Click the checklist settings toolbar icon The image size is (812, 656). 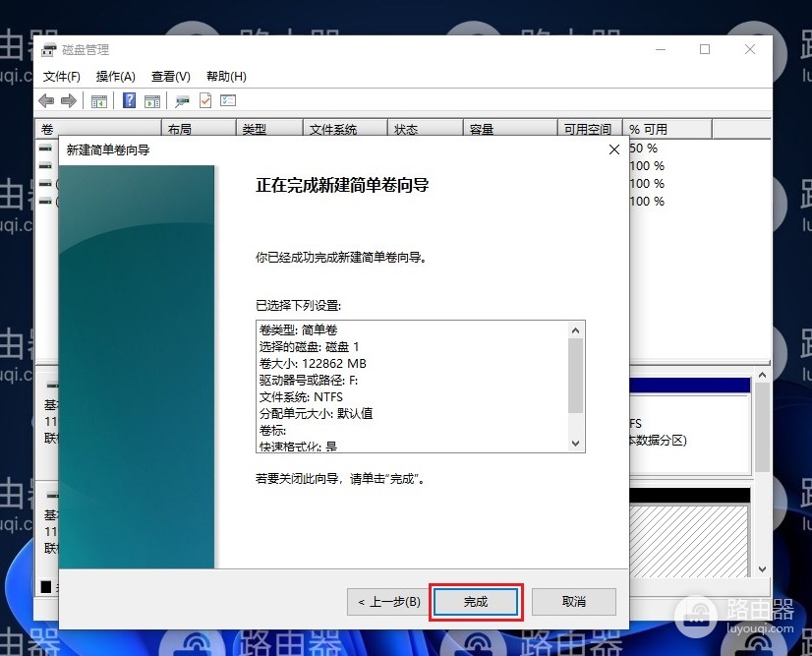tap(228, 100)
